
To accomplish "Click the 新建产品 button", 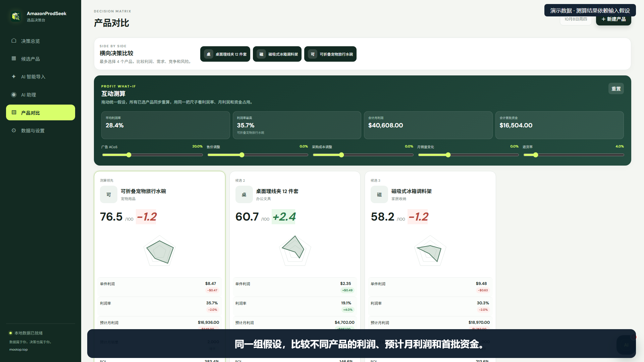I will click(x=613, y=19).
